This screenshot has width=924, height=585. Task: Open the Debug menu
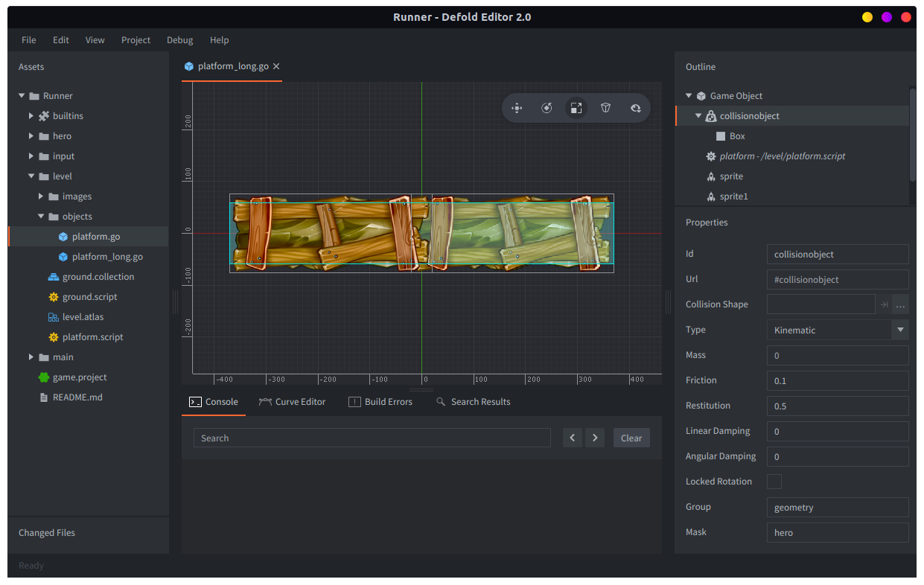coord(179,40)
